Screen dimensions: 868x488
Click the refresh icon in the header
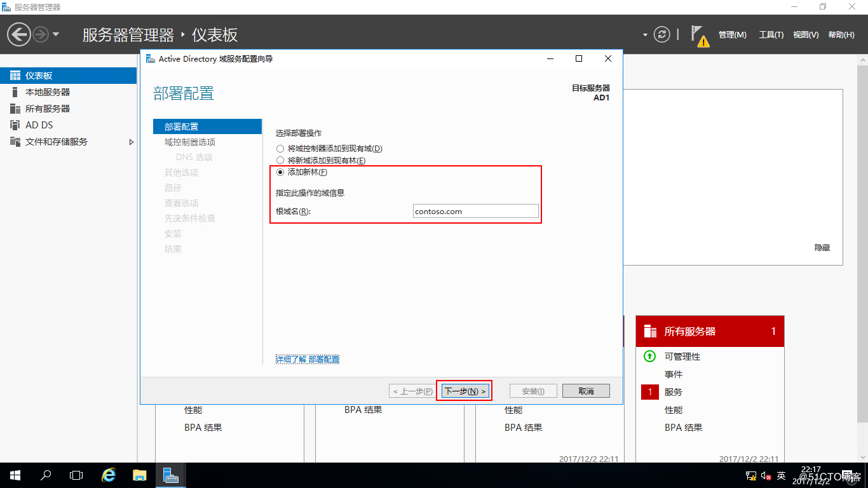pyautogui.click(x=662, y=34)
